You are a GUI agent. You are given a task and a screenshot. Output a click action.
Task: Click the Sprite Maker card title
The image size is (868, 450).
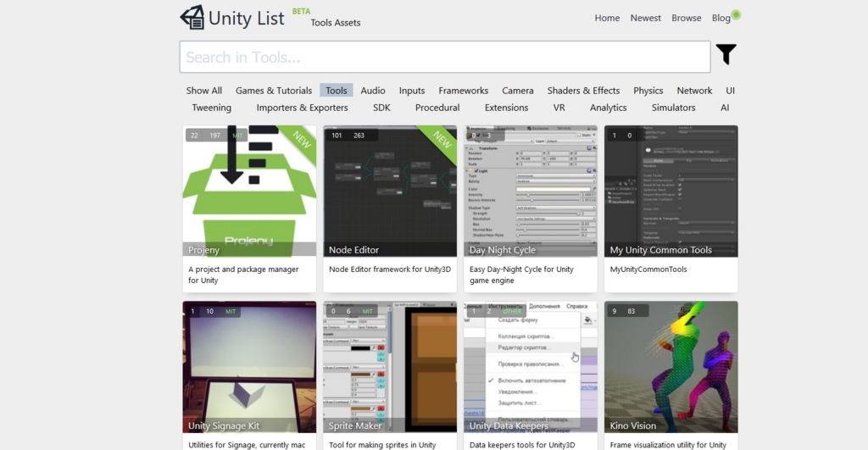click(355, 426)
